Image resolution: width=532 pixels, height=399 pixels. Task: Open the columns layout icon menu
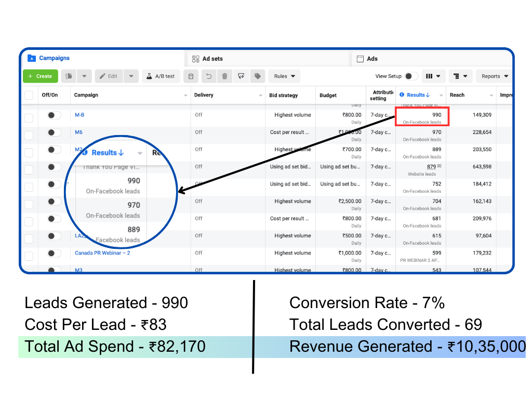coord(433,76)
